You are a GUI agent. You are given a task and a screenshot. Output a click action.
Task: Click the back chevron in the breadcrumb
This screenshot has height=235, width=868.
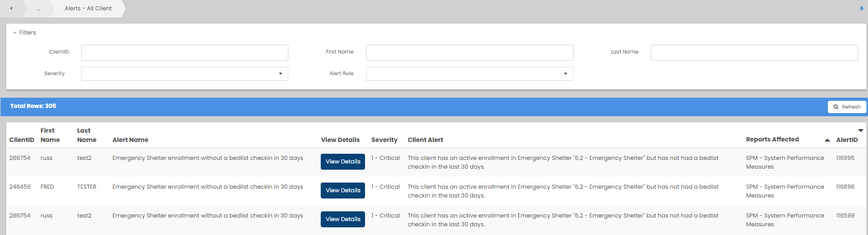click(11, 8)
